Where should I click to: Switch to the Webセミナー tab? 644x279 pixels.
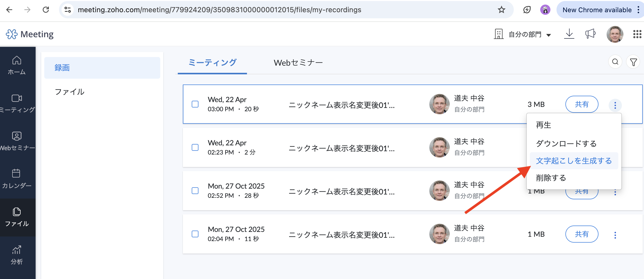click(298, 63)
